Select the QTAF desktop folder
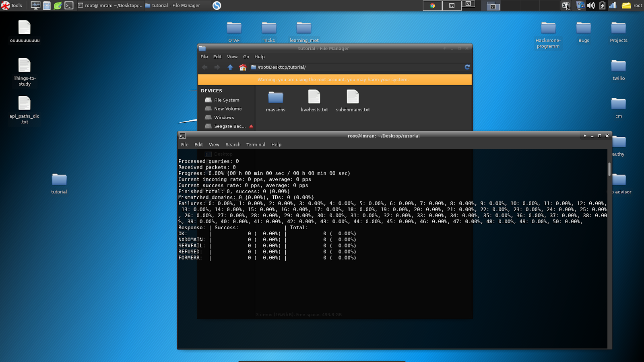The height and width of the screenshot is (362, 644). pyautogui.click(x=234, y=32)
